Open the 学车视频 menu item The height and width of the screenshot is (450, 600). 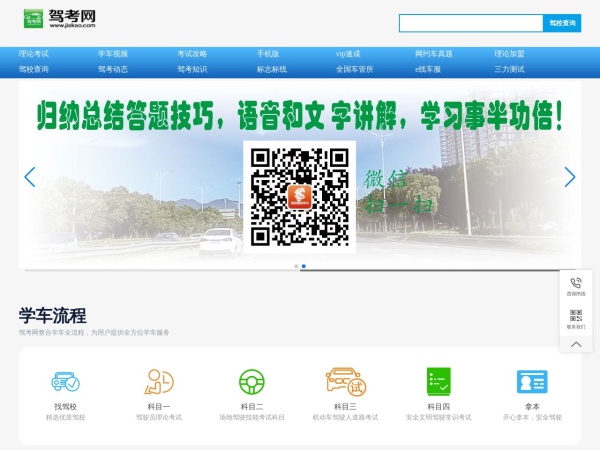(113, 54)
